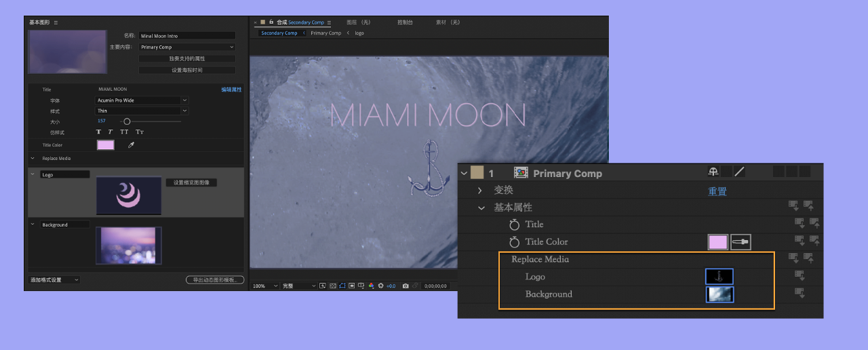Apply faux bold text style

tap(98, 132)
